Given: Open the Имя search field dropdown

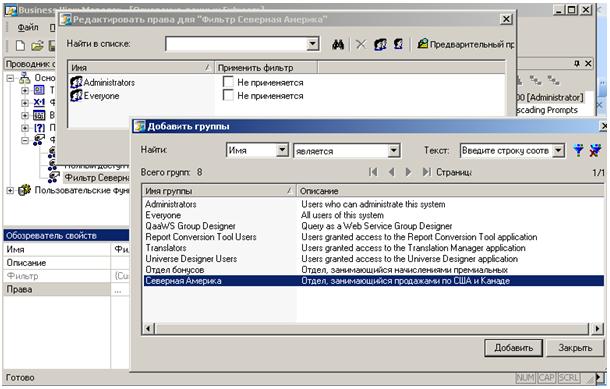Looking at the screenshot, I should [x=282, y=150].
